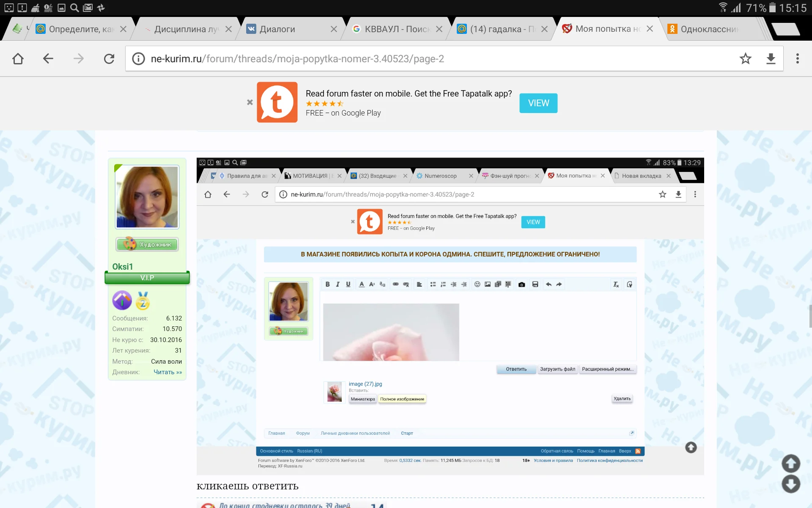Image resolution: width=812 pixels, height=508 pixels.
Task: Toggle italic formatting in the editor
Action: click(x=337, y=284)
